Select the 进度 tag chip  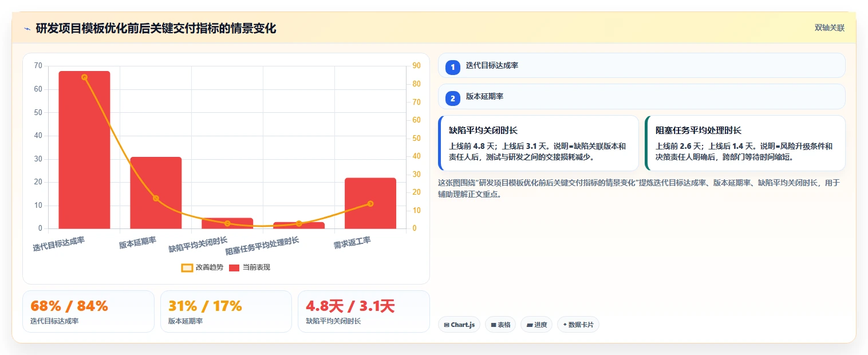[537, 325]
